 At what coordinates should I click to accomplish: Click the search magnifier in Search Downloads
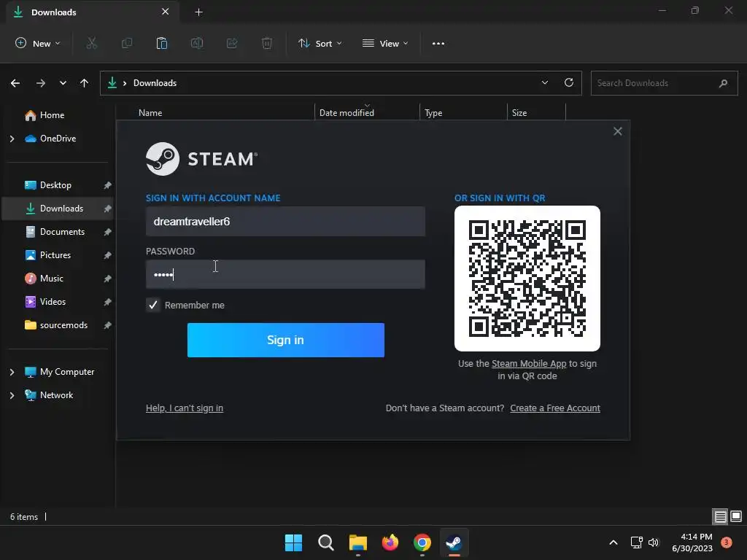[723, 83]
